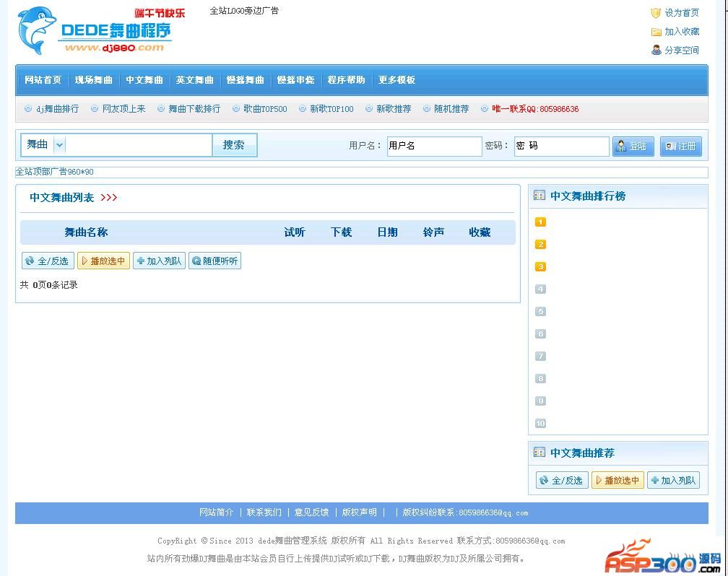Click rank badge number 8 in 中文舞曲排行榜
Screen dimensions: 728x576
[x=540, y=378]
